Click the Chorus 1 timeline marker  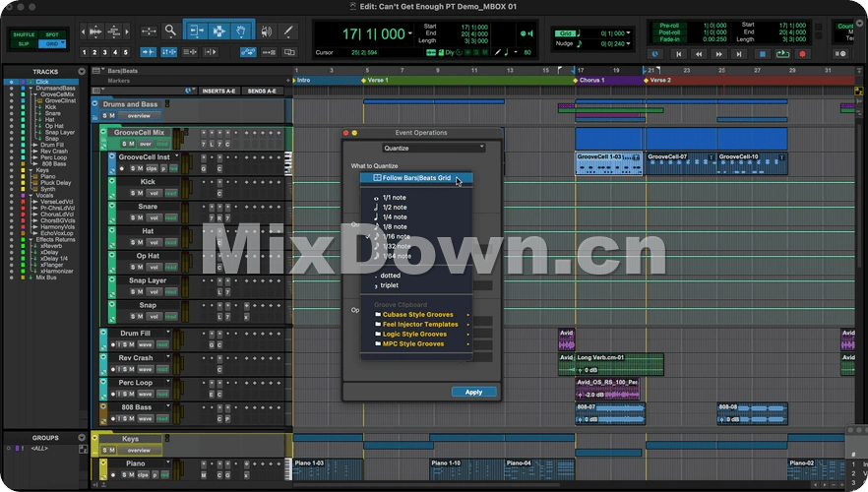tap(591, 80)
